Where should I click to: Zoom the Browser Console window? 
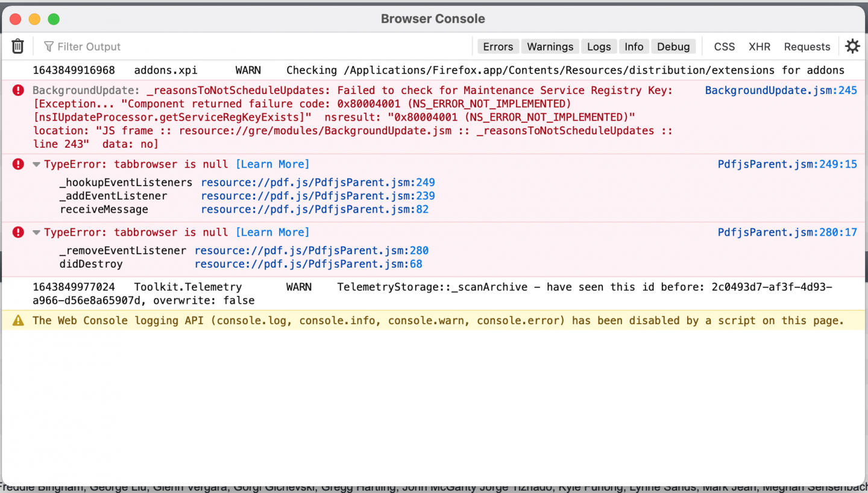point(54,19)
